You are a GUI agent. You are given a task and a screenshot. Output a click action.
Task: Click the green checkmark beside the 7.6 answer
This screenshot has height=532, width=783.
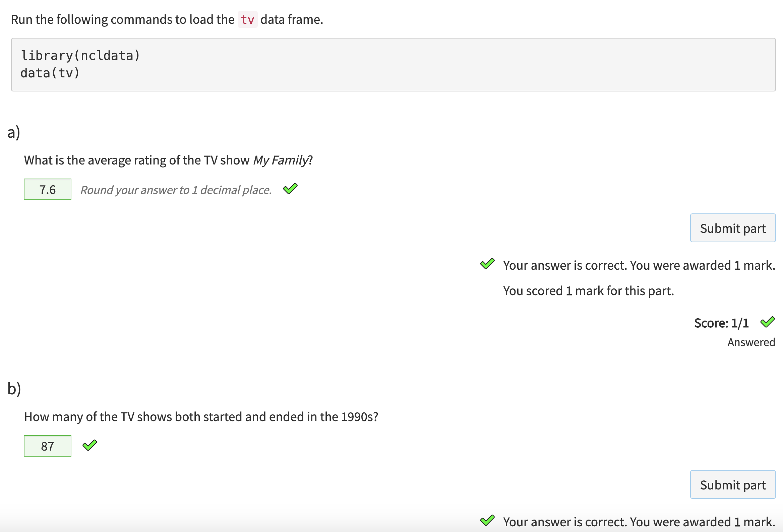[x=290, y=189]
